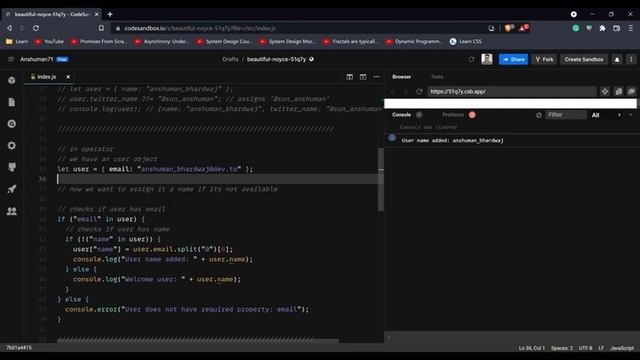Clear the console output

coord(539,115)
